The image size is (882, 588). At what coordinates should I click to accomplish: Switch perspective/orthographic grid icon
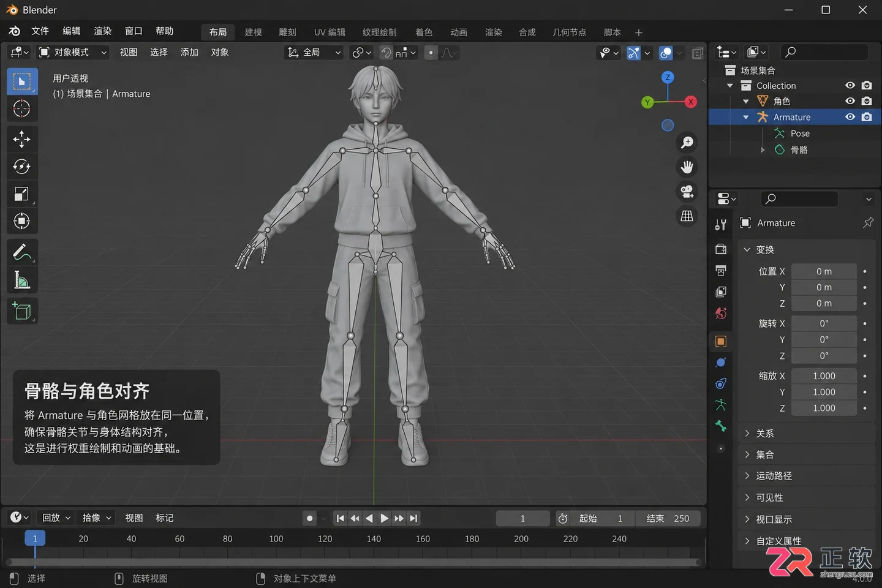click(x=687, y=216)
